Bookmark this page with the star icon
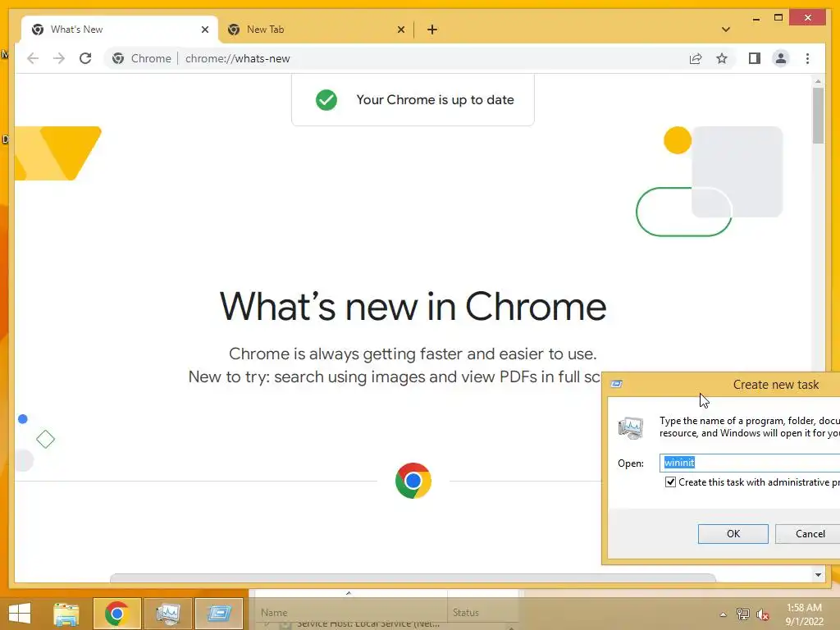The height and width of the screenshot is (630, 840). [x=722, y=58]
